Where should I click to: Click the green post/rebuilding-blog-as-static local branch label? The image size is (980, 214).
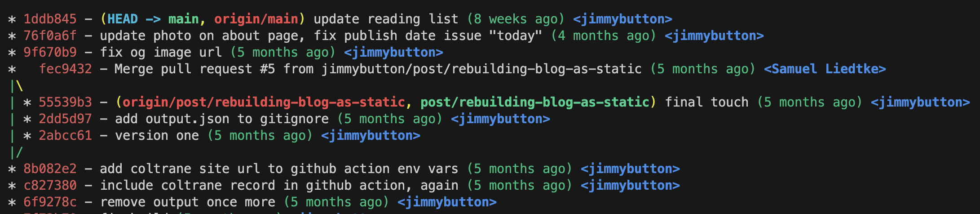535,103
